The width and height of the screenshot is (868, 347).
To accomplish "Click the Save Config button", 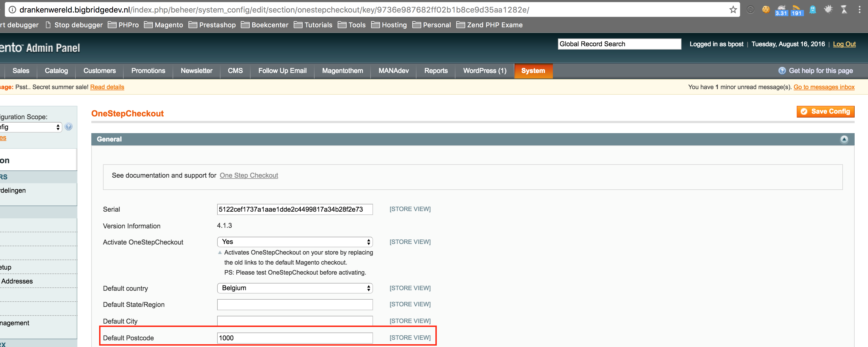I will [825, 112].
